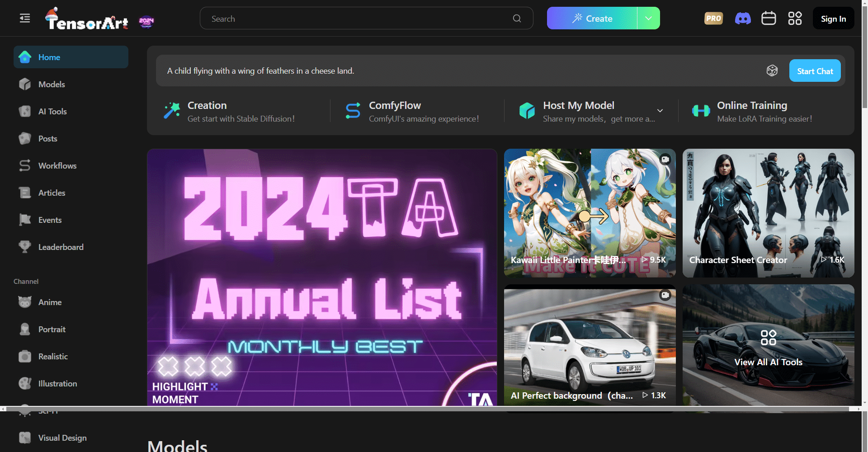The width and height of the screenshot is (868, 452).
Task: Switch to the Anime channel
Action: 50,302
